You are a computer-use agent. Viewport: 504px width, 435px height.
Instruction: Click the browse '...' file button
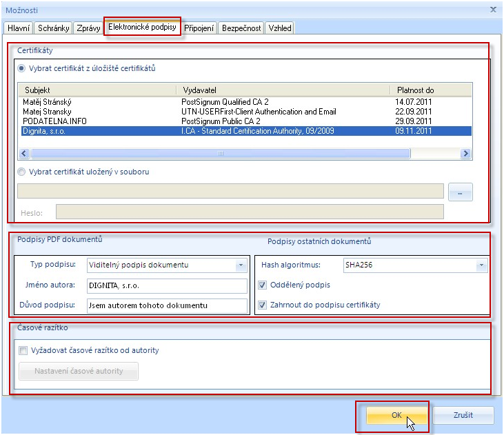click(460, 192)
